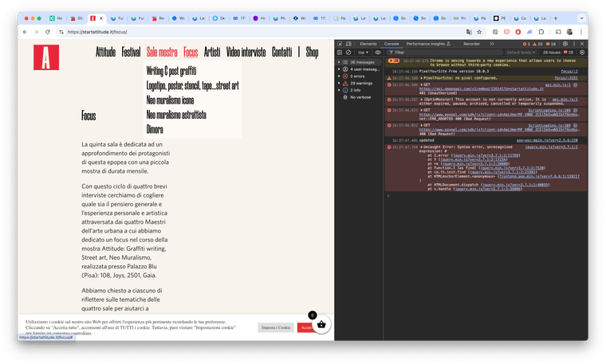The image size is (606, 364).
Task: Open the Attitude menu item
Action: (105, 52)
